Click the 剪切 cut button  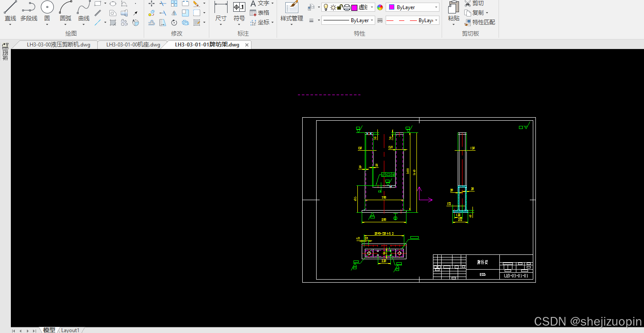tap(474, 3)
